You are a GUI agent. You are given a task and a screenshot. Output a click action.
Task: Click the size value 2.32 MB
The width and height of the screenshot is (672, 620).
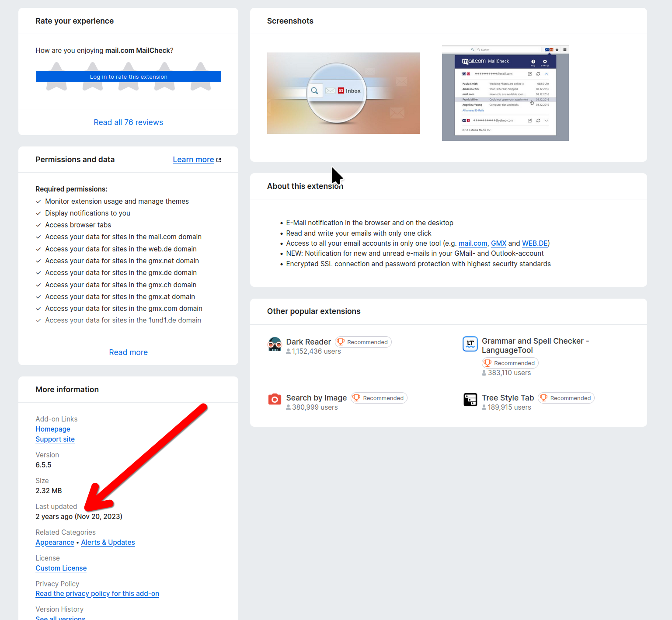pyautogui.click(x=49, y=491)
